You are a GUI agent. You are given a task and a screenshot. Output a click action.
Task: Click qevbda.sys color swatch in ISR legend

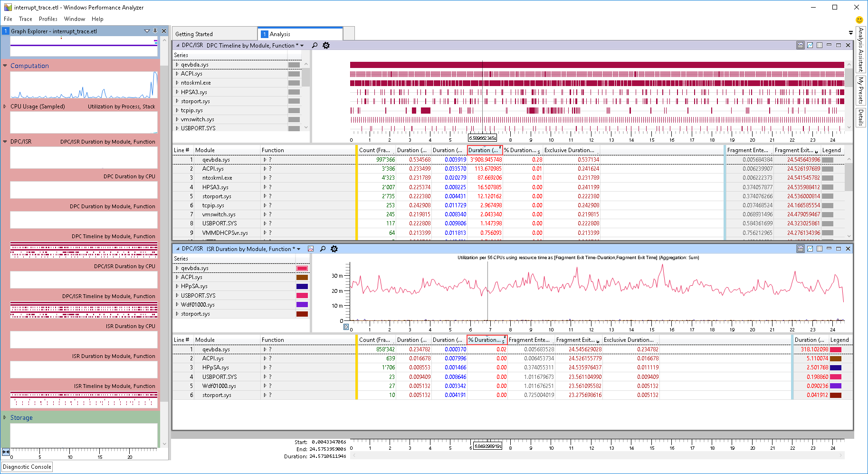[302, 268]
